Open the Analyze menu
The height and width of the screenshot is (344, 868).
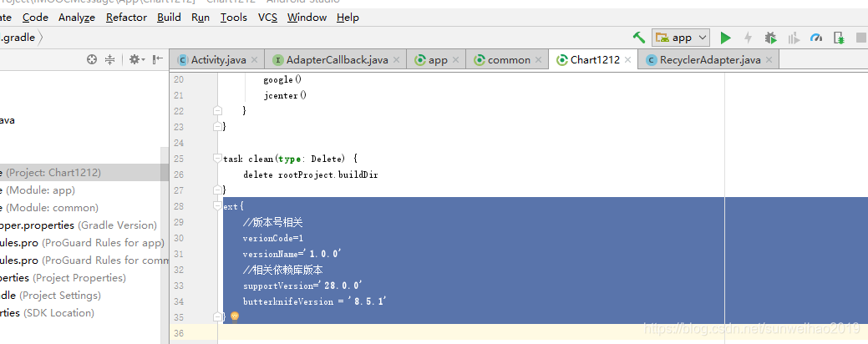pyautogui.click(x=77, y=18)
